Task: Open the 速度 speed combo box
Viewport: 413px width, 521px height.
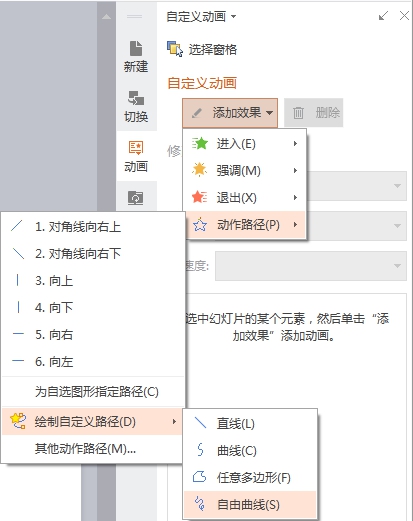Action: click(x=311, y=266)
